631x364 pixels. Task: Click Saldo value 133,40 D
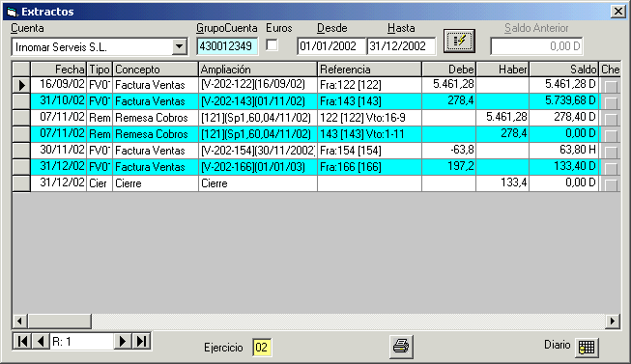(563, 167)
